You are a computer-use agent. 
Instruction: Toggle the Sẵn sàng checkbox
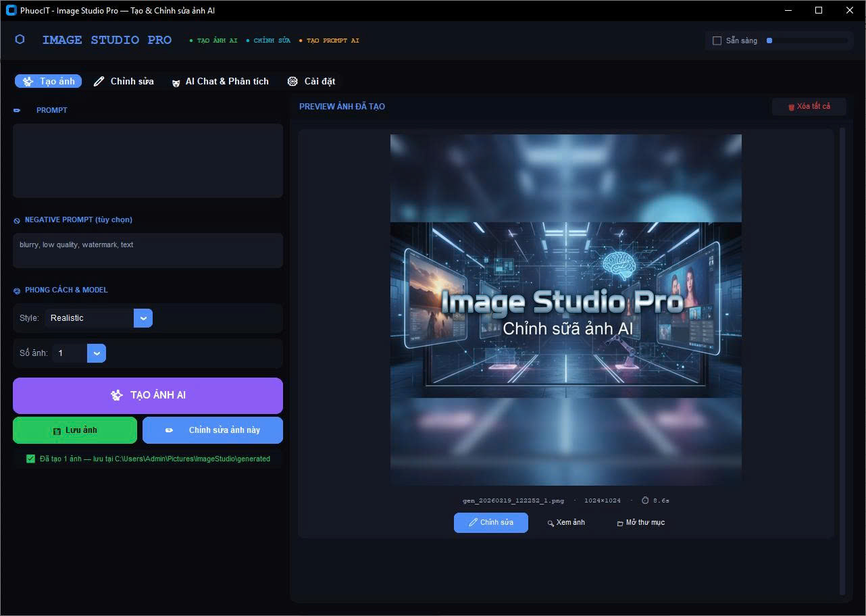(717, 41)
